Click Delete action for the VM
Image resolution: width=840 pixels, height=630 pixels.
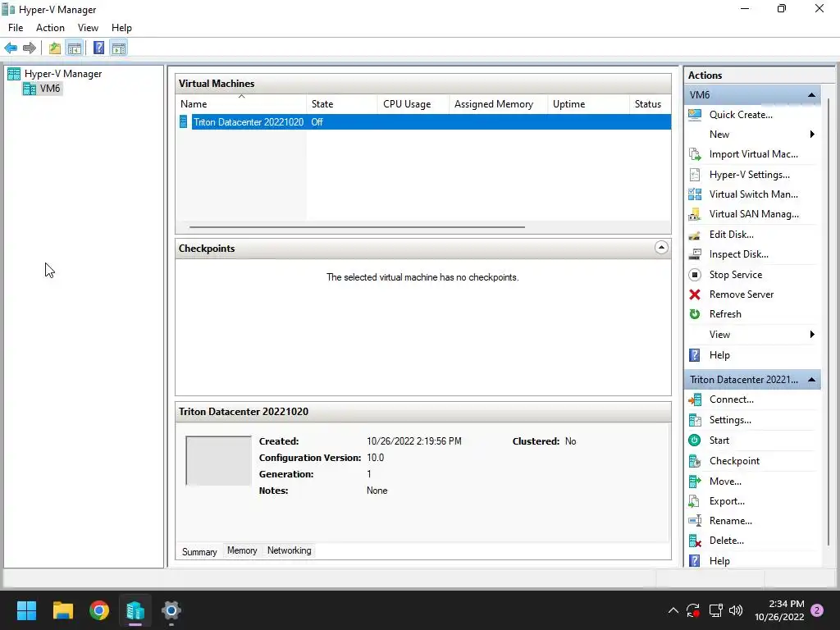(727, 541)
